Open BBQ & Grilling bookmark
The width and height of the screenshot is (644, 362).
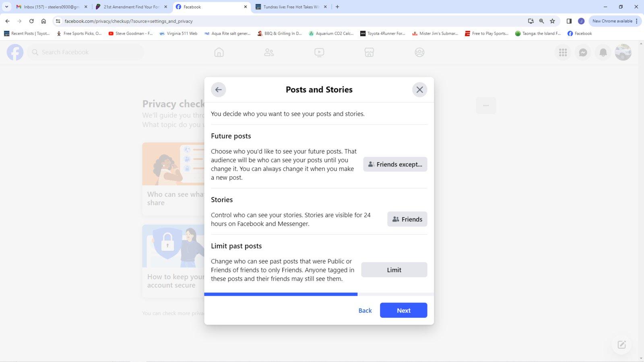[x=280, y=33]
